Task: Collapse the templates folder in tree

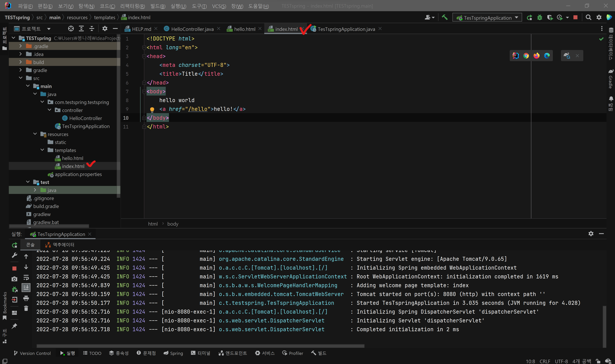Action: pos(42,150)
